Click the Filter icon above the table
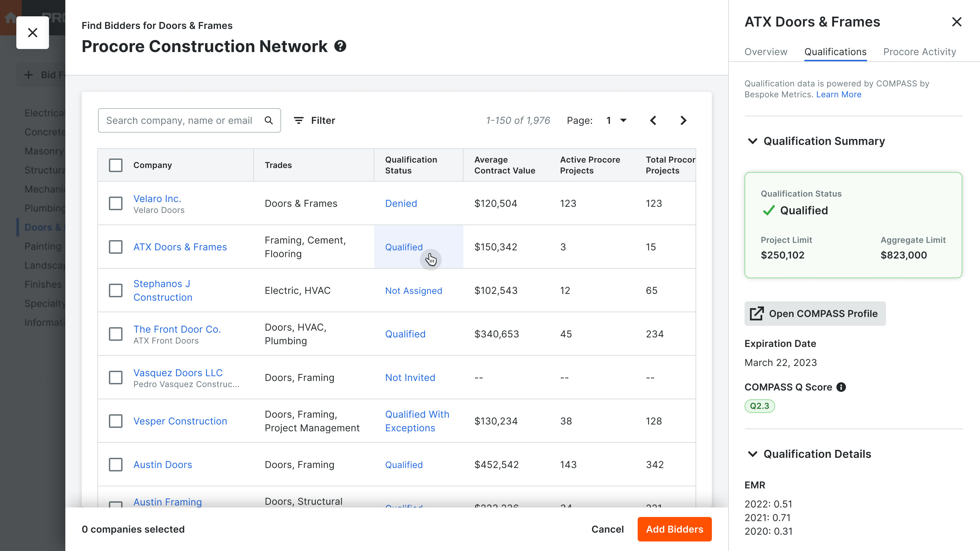The width and height of the screenshot is (980, 551). (299, 120)
